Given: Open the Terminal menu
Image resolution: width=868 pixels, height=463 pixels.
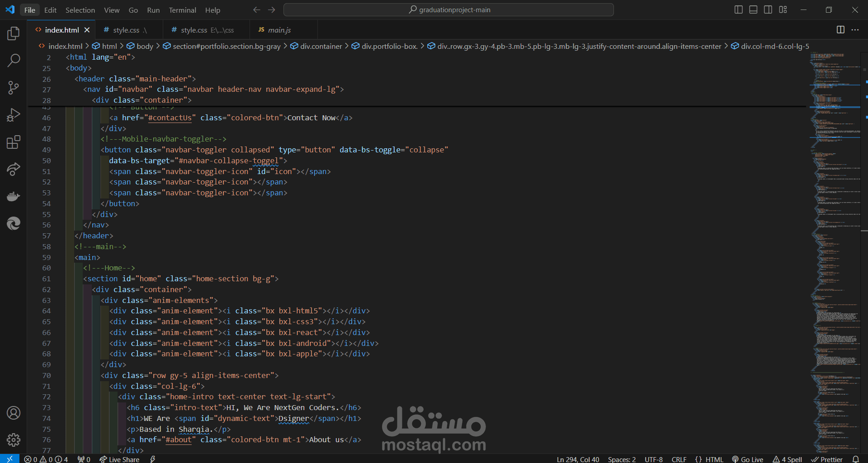Looking at the screenshot, I should tap(182, 10).
